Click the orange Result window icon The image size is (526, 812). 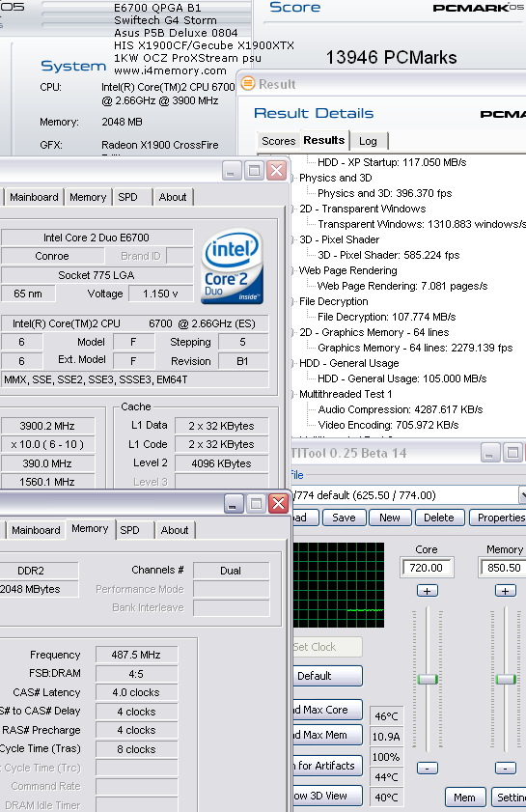coord(248,83)
